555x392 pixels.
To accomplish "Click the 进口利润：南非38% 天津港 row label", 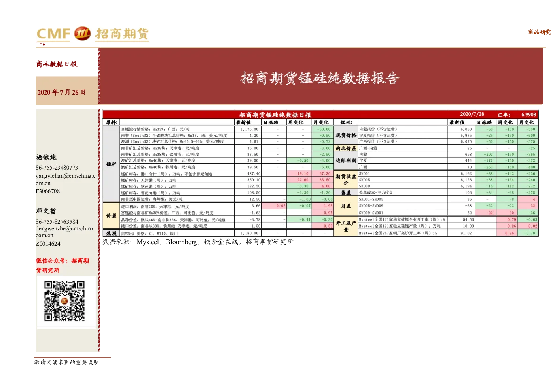I will (155, 206).
